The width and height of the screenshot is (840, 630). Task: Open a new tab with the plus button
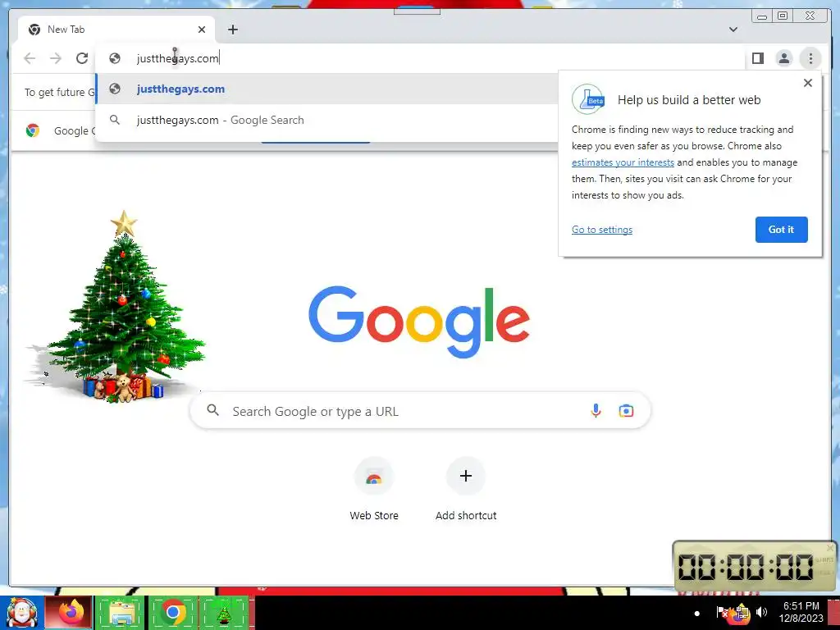(232, 30)
